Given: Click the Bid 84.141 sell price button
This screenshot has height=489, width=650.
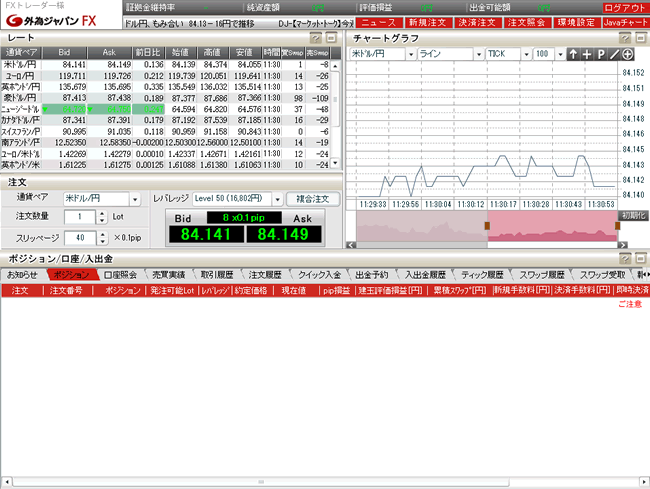Looking at the screenshot, I should [206, 234].
